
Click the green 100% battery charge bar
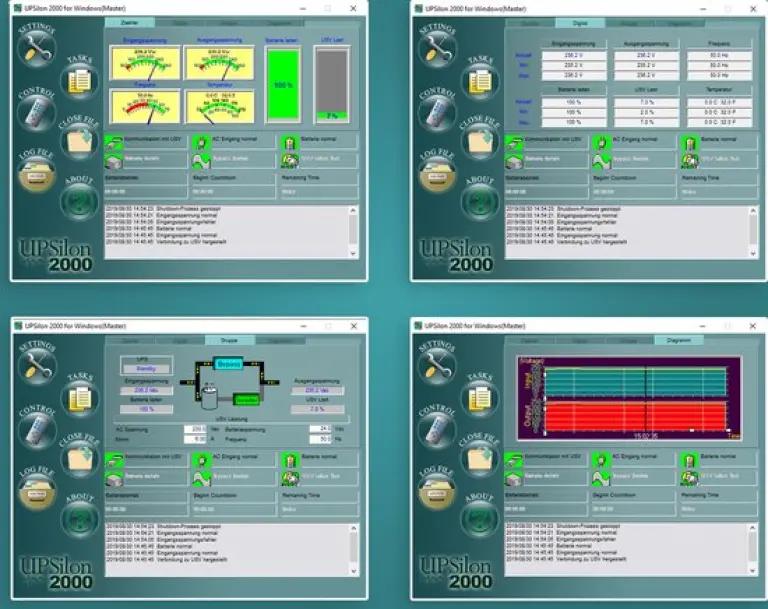tap(283, 84)
